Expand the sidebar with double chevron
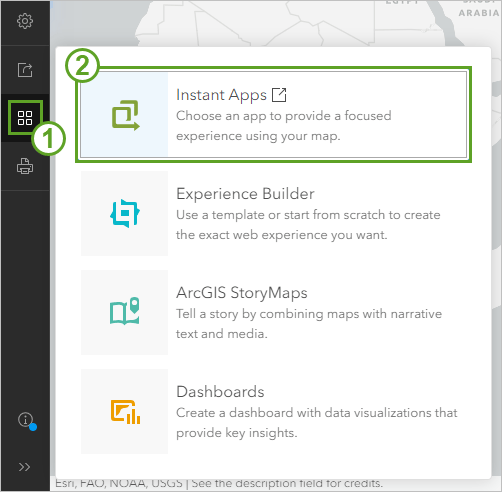This screenshot has height=492, width=502. click(x=24, y=467)
